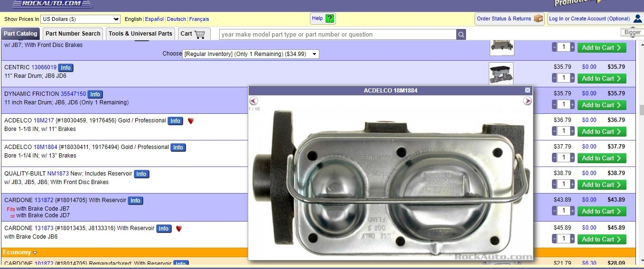Add CARDONE 131872 to cart
Viewport: 644px width, 269px height.
point(602,211)
